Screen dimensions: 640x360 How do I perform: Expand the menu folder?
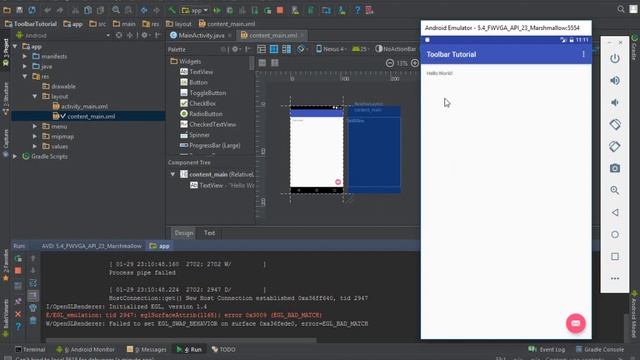click(x=35, y=127)
